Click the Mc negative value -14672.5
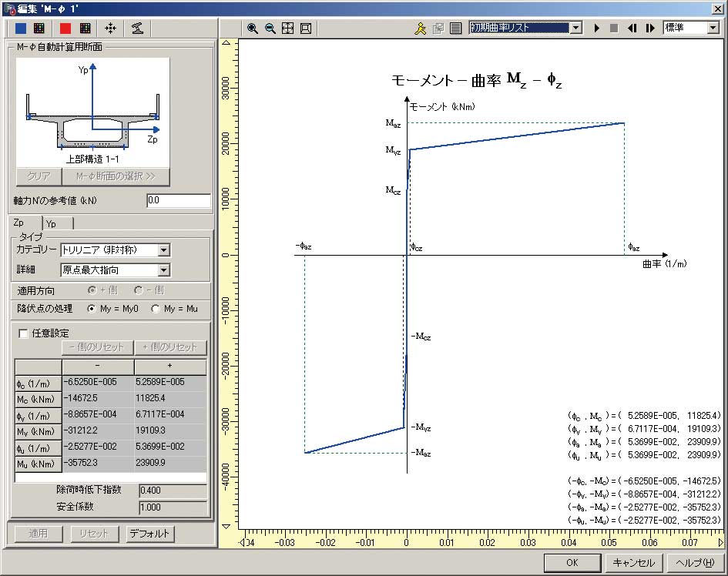The width and height of the screenshot is (728, 576). coord(98,398)
